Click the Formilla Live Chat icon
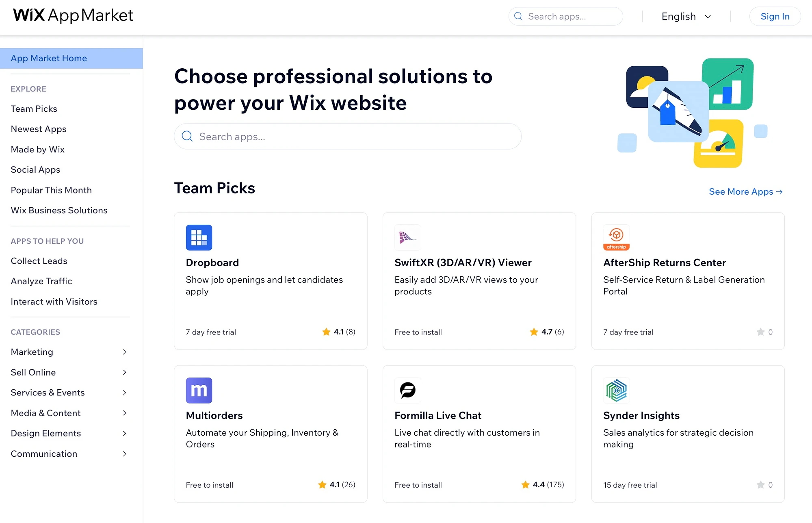 tap(408, 390)
